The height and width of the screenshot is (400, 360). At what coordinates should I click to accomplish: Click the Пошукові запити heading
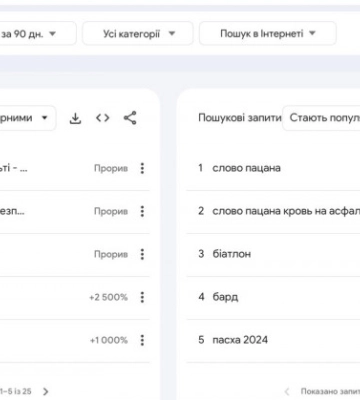point(240,118)
